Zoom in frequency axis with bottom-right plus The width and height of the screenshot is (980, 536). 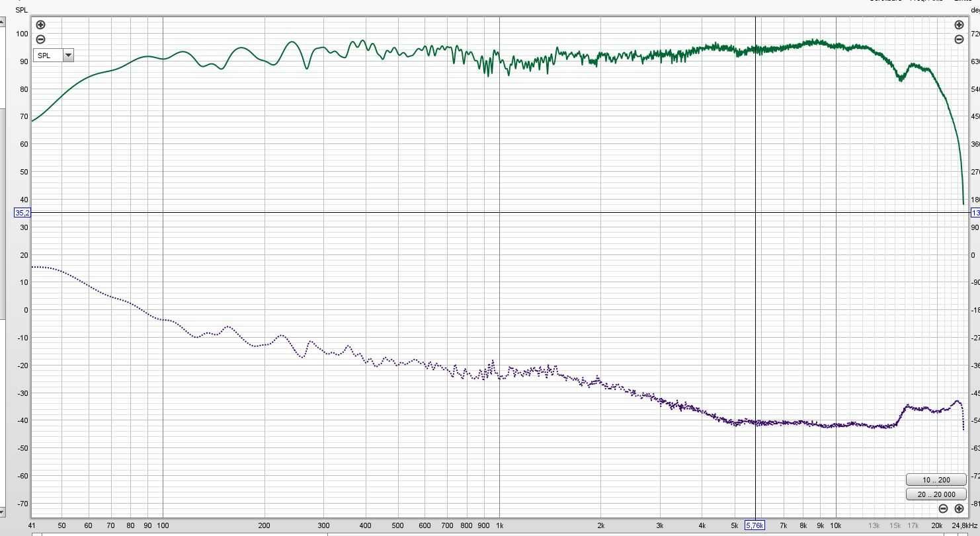point(959,508)
